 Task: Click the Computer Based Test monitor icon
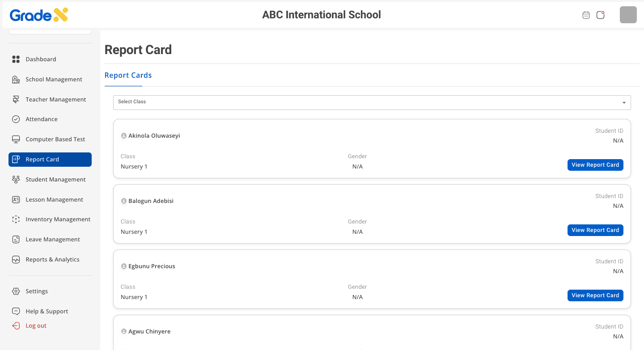click(x=16, y=139)
